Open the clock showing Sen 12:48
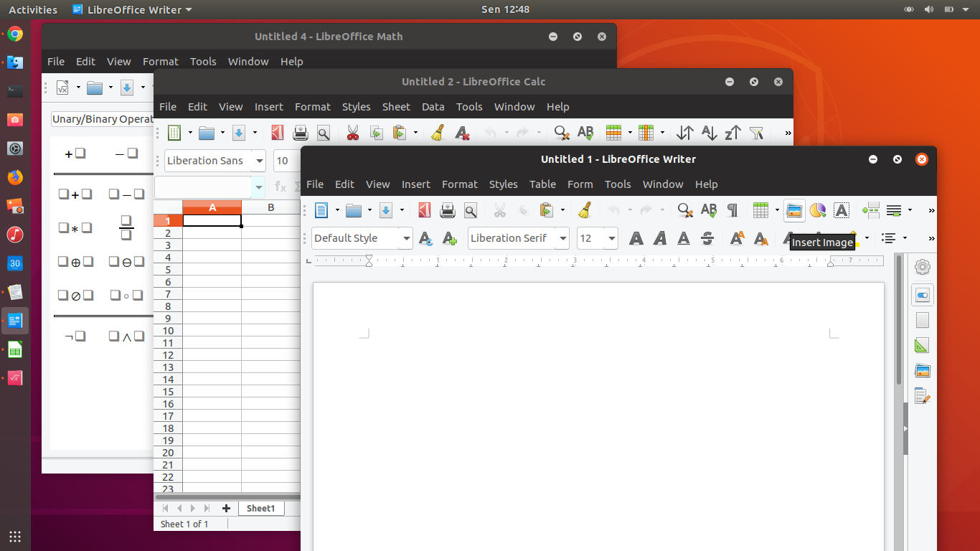Screen dimensions: 980x551 pyautogui.click(x=505, y=9)
